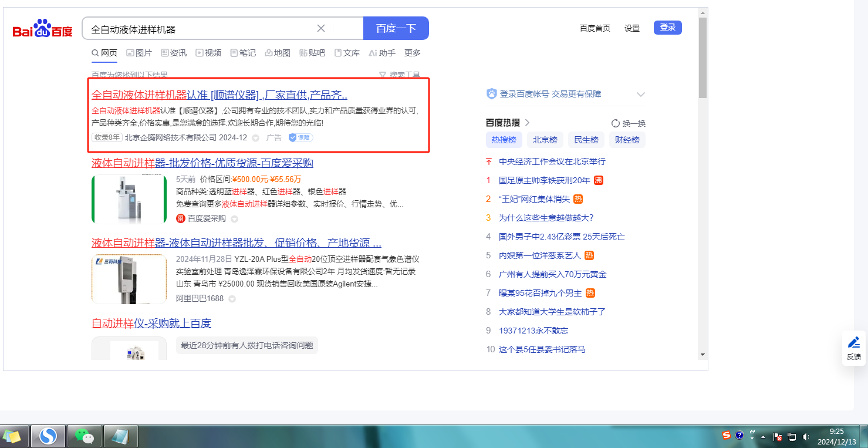
Task: Switch to the 北京榜 tab
Action: (545, 140)
